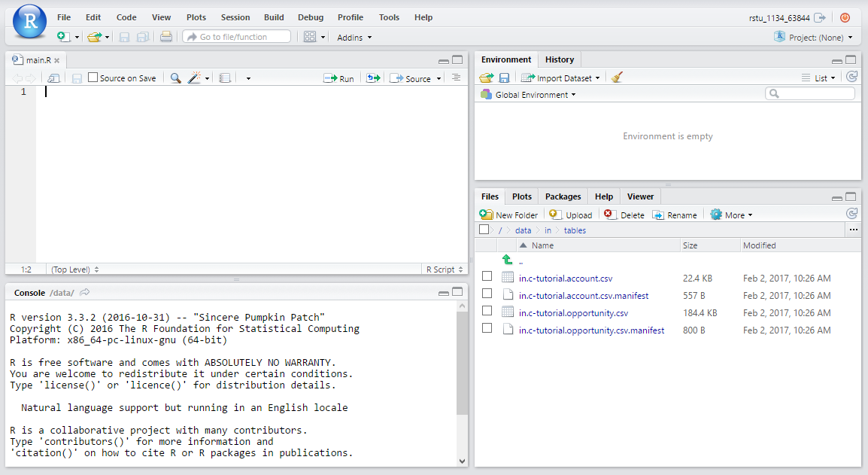Viewport: 868px width, 475px height.
Task: Expand the New File dropdown arrow
Action: coord(77,38)
